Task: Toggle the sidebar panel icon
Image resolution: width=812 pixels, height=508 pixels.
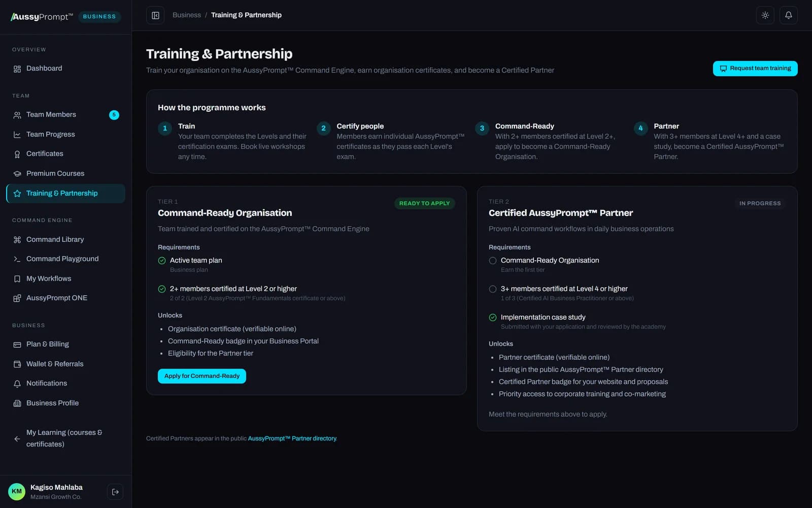Action: (x=155, y=15)
